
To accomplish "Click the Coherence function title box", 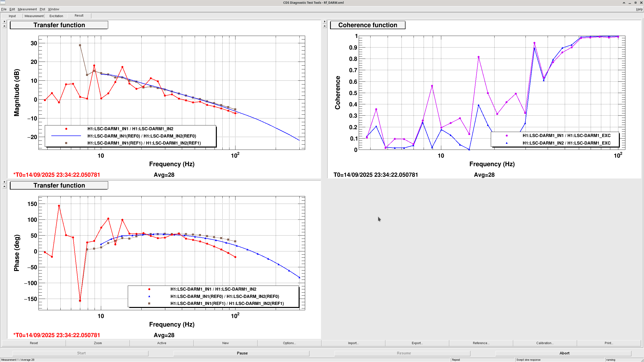I will (368, 25).
